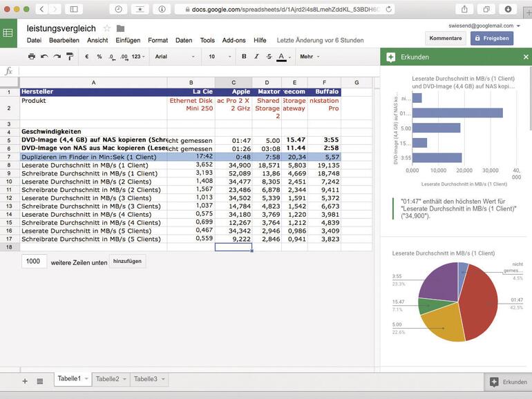Show Safari tab overview

pyautogui.click(x=486, y=9)
